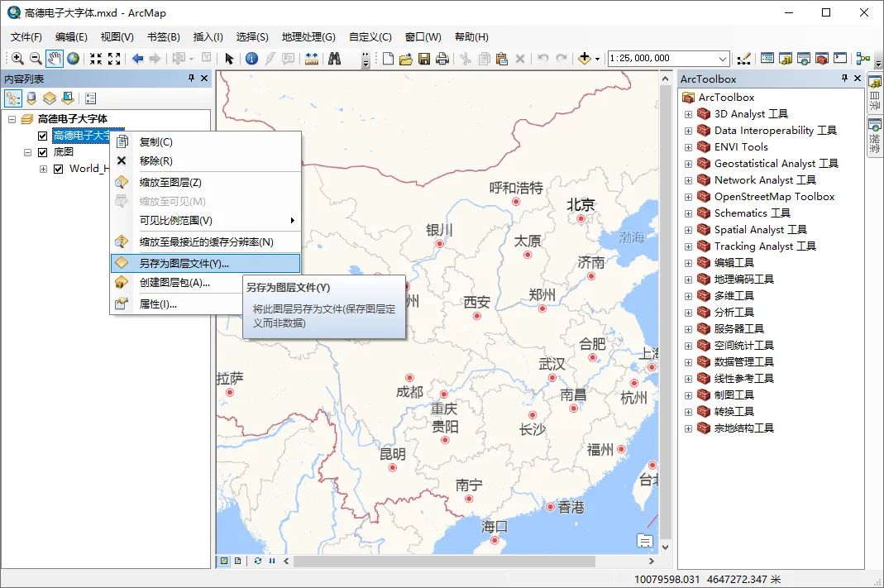Open the 搜索 side tab

[874, 136]
